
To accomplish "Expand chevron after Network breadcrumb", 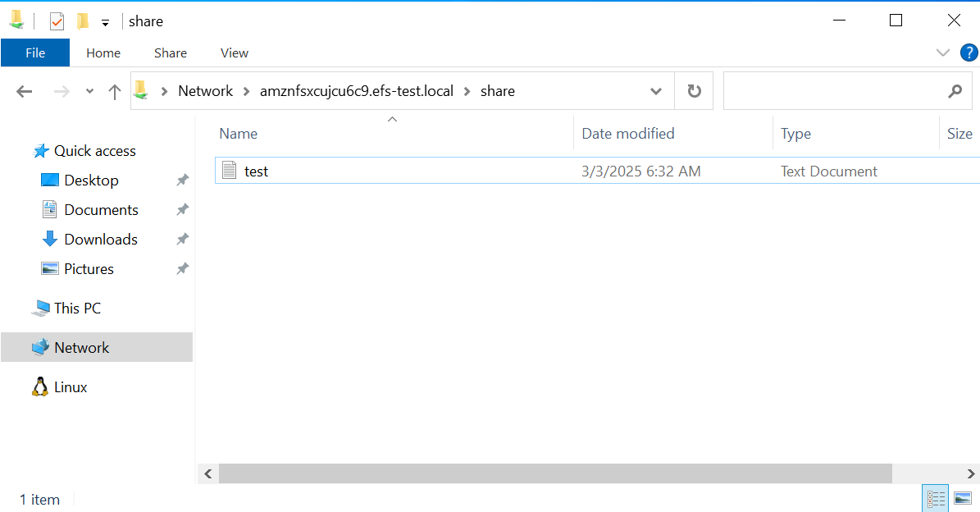I will point(246,91).
